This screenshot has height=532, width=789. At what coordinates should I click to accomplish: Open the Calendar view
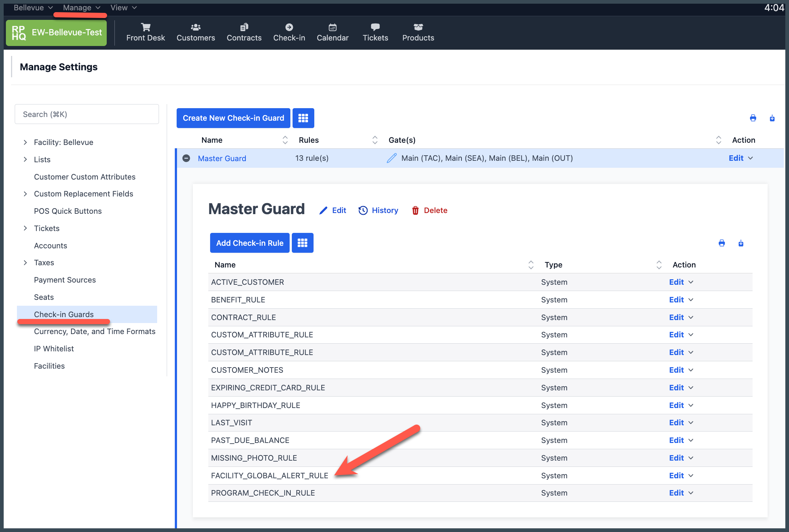(x=332, y=33)
